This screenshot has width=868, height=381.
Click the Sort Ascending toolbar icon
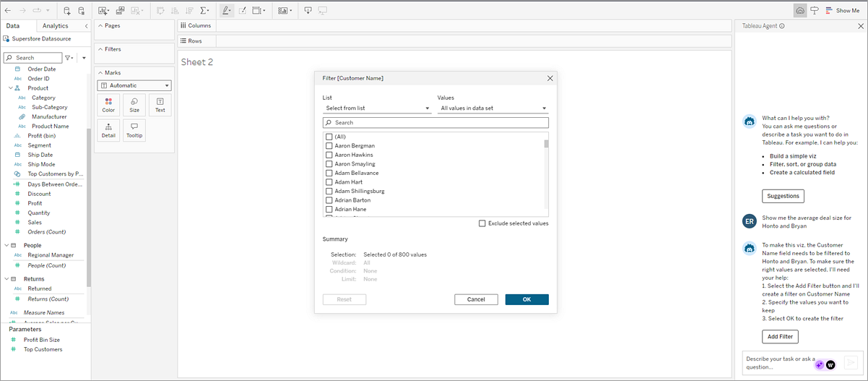(174, 11)
